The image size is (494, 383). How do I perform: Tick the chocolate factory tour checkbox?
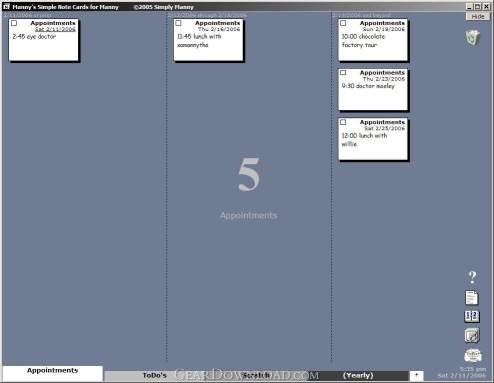coord(343,23)
